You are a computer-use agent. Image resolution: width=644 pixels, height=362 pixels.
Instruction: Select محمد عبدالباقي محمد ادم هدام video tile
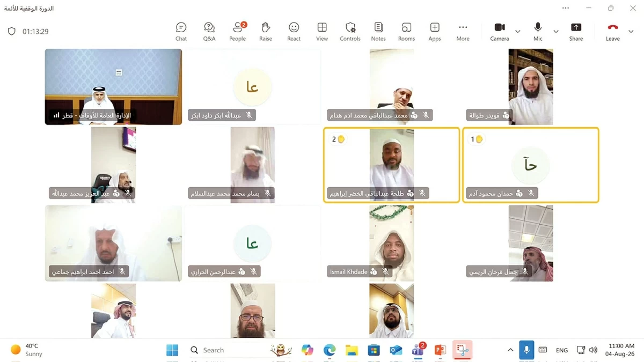click(x=392, y=87)
